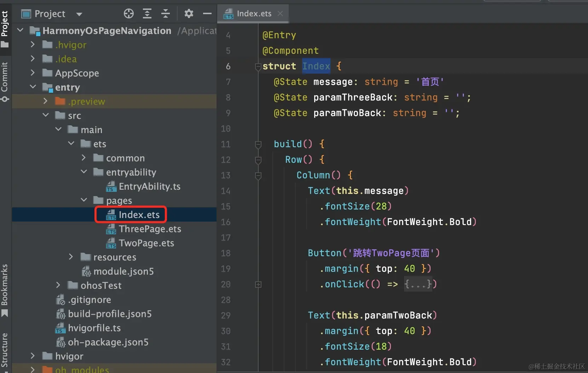This screenshot has width=588, height=373.
Task: Click the EntryAbility.ts file icon
Action: click(x=111, y=186)
